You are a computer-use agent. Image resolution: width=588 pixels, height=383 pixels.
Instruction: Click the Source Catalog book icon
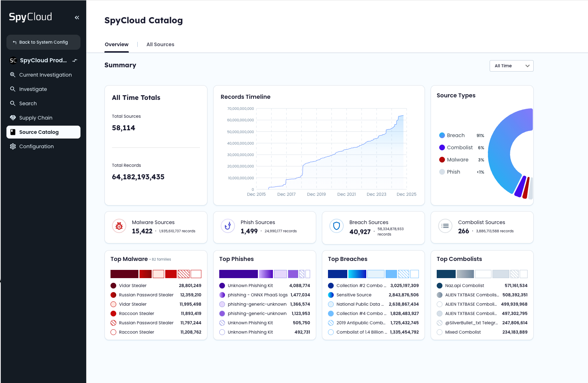coord(13,132)
